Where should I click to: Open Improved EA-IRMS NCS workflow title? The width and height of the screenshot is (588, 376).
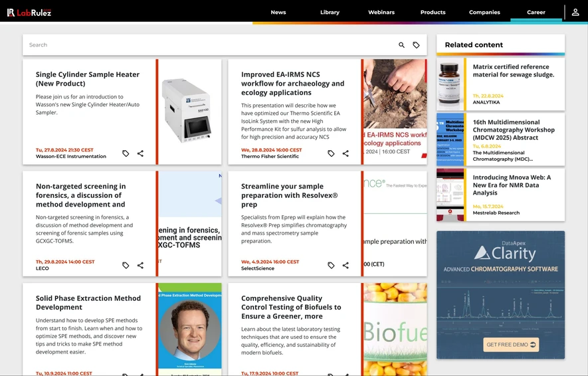pos(292,84)
